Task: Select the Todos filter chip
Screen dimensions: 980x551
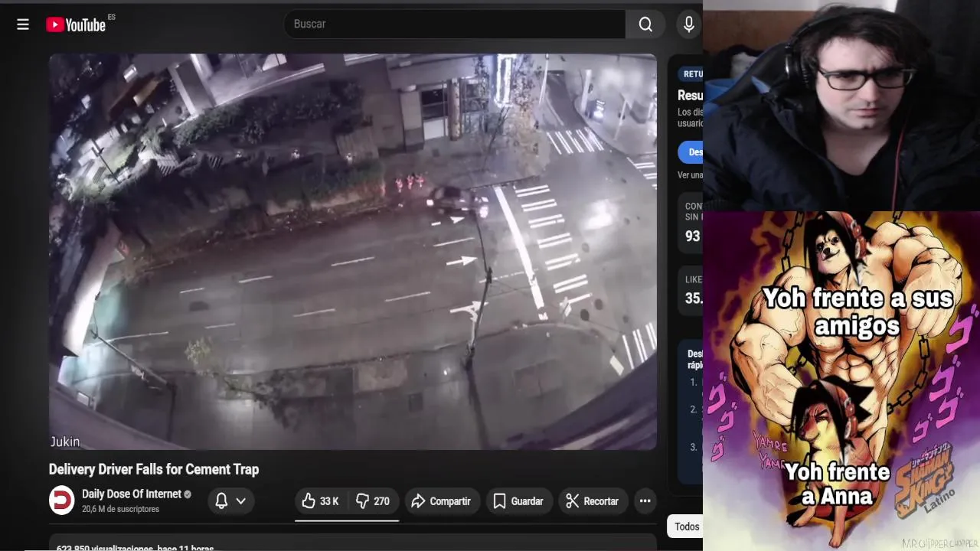Action: point(686,527)
